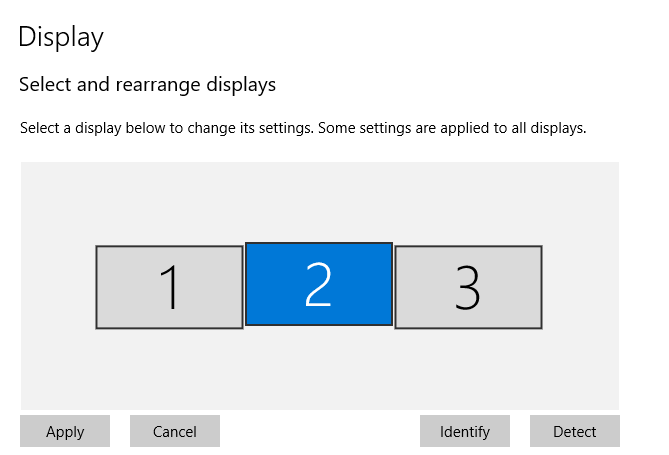This screenshot has height=455, width=669.
Task: Pick the rightmost monitor rectangle
Action: (x=468, y=287)
